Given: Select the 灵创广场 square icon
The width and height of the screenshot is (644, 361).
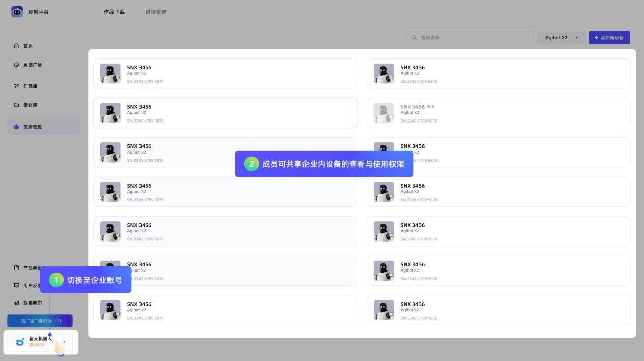Looking at the screenshot, I should [16, 65].
